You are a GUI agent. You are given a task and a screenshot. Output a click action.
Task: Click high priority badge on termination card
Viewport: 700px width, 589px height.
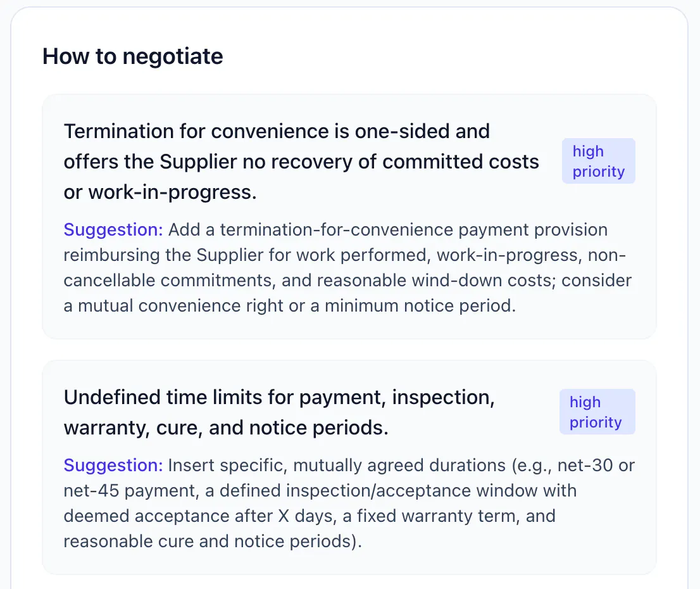pyautogui.click(x=598, y=161)
